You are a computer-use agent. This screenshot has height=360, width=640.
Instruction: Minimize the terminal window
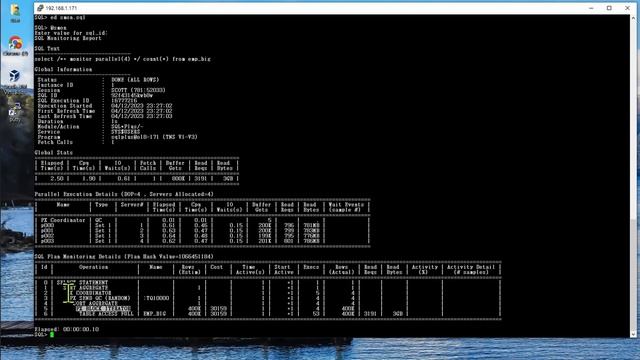(591, 8)
